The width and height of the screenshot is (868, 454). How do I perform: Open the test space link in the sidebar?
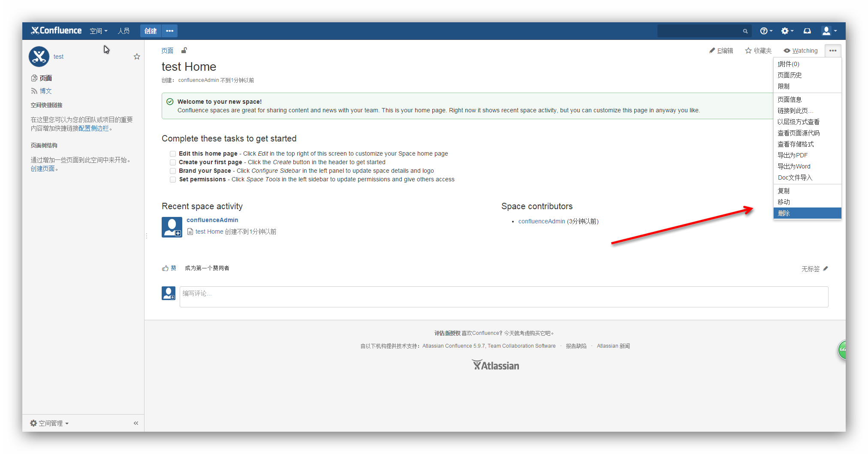click(x=58, y=57)
